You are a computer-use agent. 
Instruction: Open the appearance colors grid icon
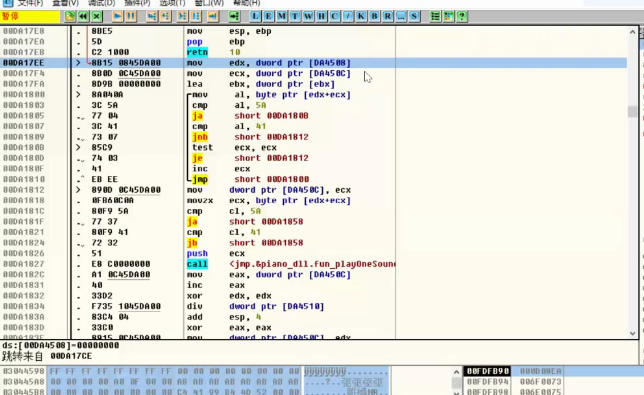coord(448,16)
